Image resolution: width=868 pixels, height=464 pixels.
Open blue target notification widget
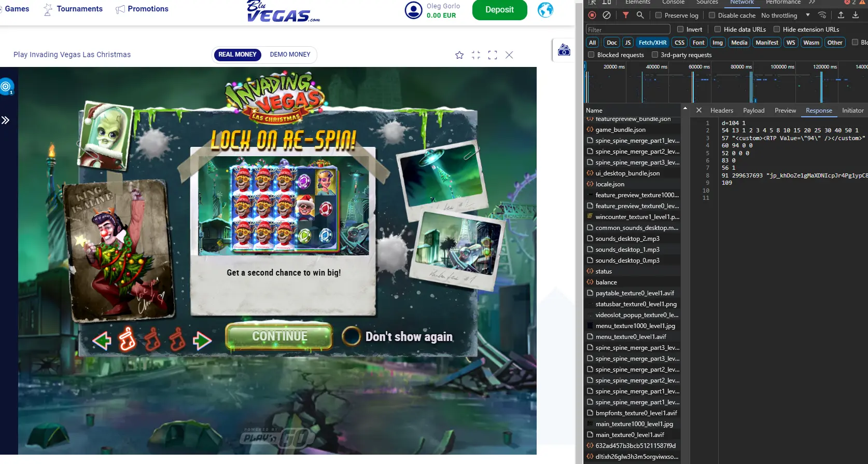point(6,87)
